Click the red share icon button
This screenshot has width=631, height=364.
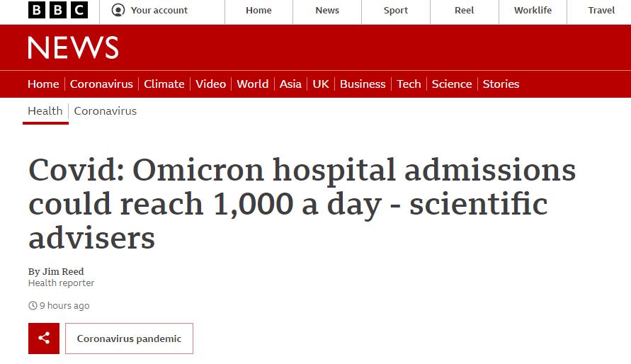click(x=44, y=339)
